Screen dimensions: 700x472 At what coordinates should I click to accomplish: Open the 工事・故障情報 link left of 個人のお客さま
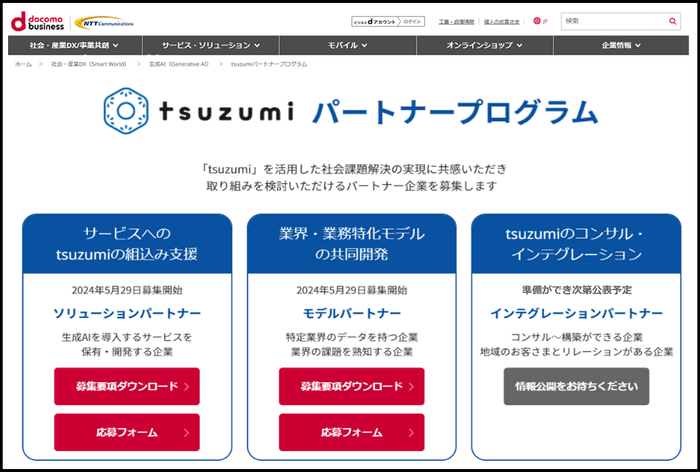(456, 21)
